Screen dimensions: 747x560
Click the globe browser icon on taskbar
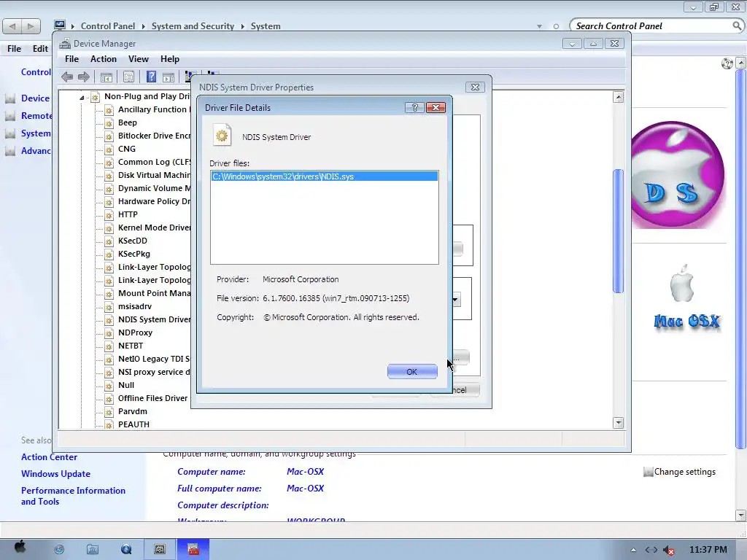click(59, 550)
